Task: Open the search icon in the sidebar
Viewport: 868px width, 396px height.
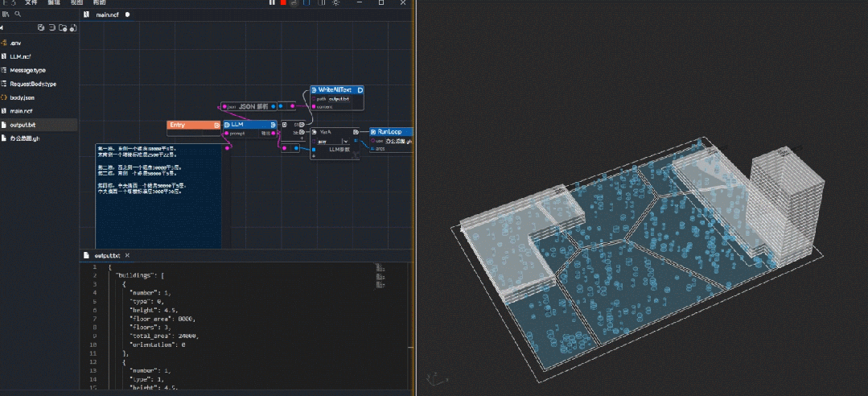Action: [x=19, y=14]
